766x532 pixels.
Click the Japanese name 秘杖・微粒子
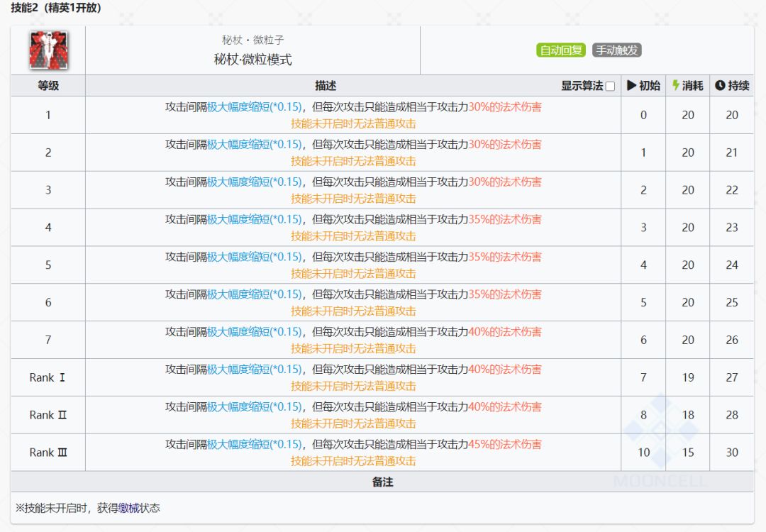coord(252,40)
